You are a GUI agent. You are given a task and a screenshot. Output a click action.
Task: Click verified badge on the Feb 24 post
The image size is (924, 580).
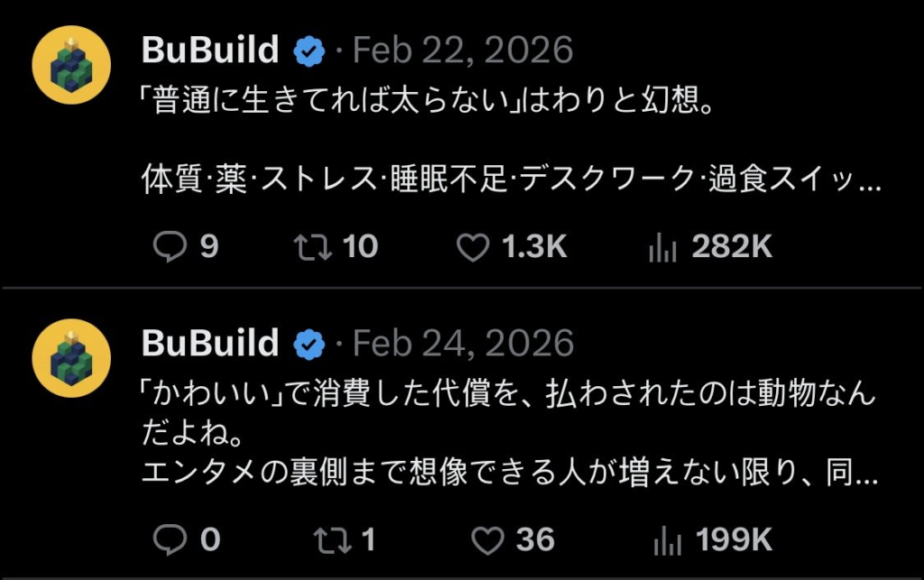[309, 344]
